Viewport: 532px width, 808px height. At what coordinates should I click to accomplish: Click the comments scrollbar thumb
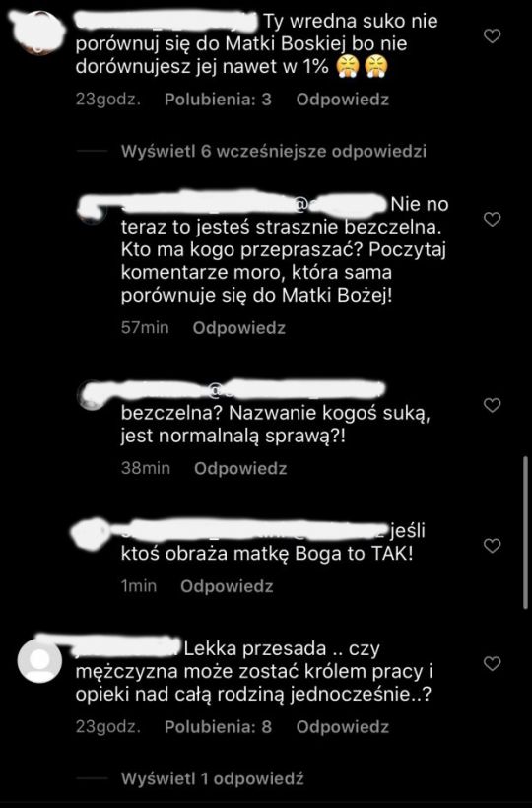525,533
